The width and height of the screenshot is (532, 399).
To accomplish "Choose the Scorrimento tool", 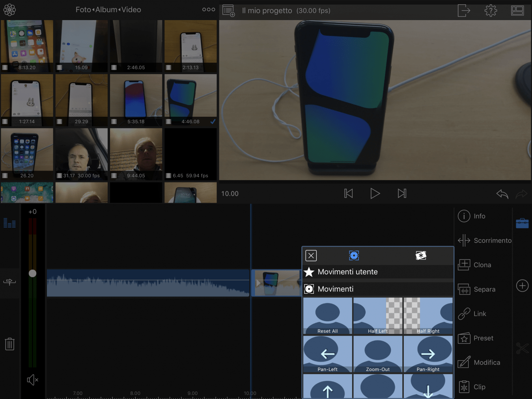I will (x=484, y=241).
